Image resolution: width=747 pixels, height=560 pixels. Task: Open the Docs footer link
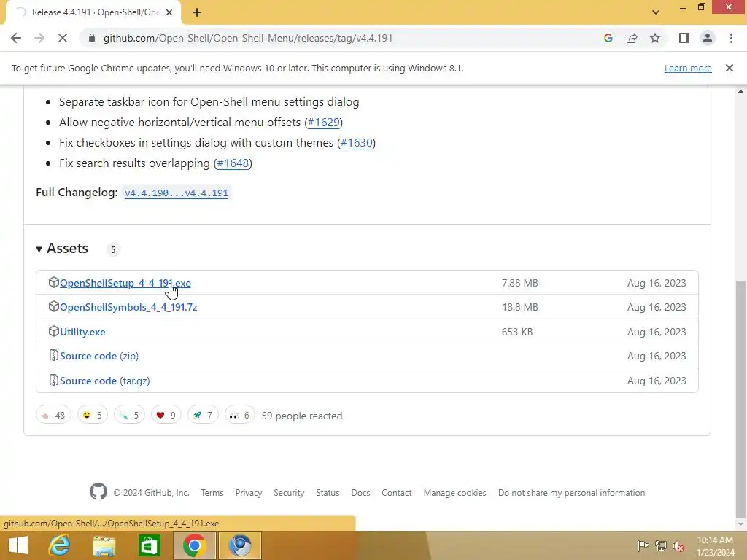click(x=360, y=493)
